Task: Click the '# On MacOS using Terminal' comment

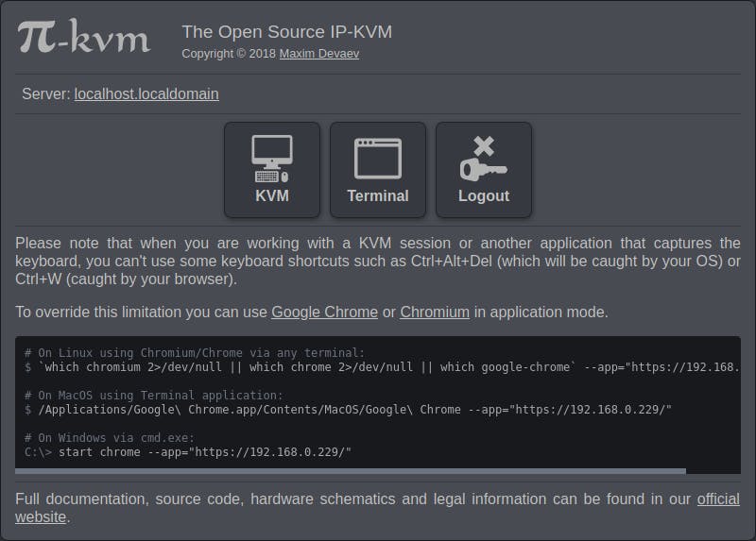Action: point(154,396)
